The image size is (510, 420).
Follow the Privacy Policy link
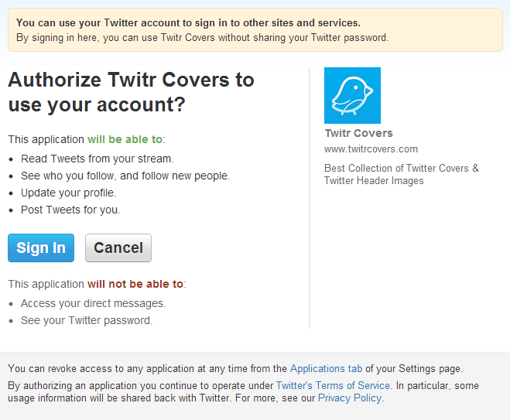coord(350,398)
